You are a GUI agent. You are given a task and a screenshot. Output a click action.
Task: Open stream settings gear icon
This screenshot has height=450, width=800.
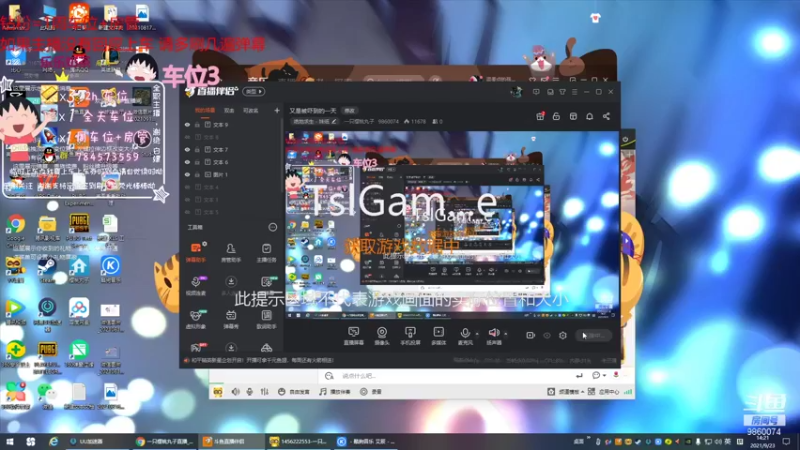tap(563, 335)
